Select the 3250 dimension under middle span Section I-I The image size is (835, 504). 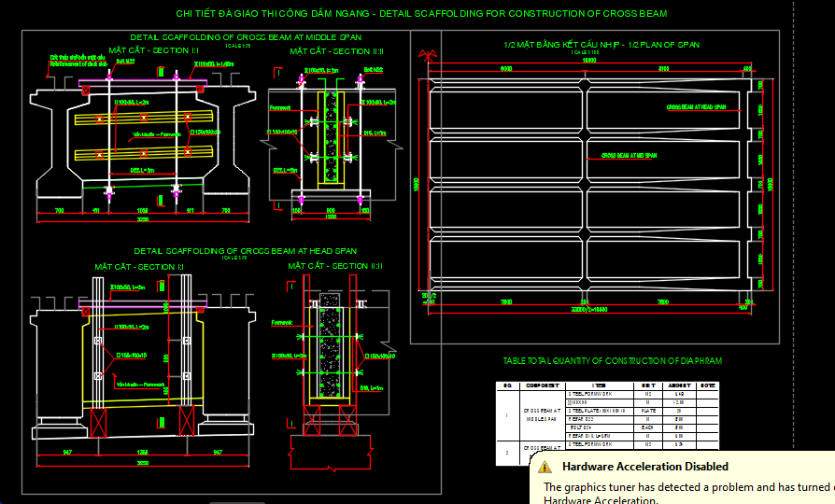click(142, 220)
